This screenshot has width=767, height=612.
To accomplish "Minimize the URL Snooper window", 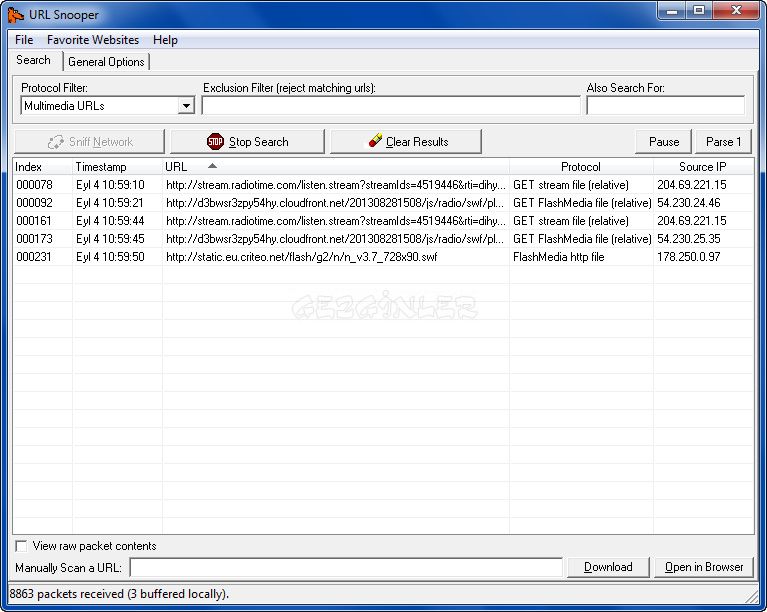I will click(672, 11).
